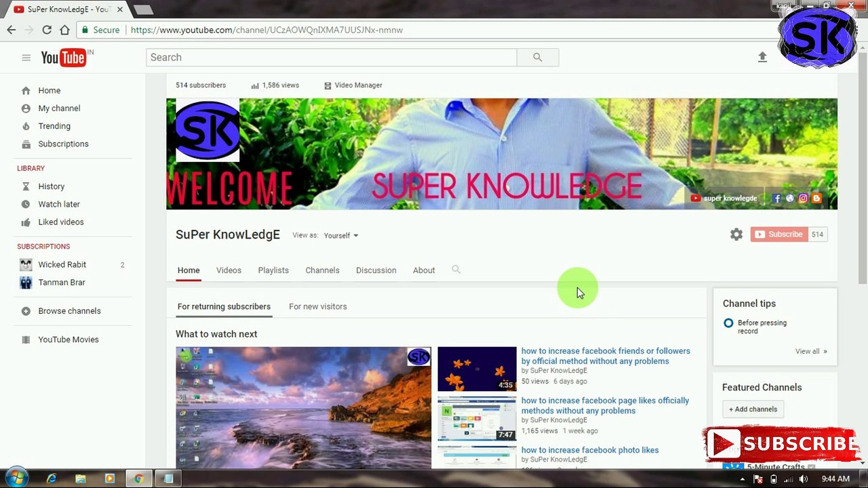Open File Explorer taskbar icon
Viewport: 868px width, 488px height.
[x=81, y=479]
